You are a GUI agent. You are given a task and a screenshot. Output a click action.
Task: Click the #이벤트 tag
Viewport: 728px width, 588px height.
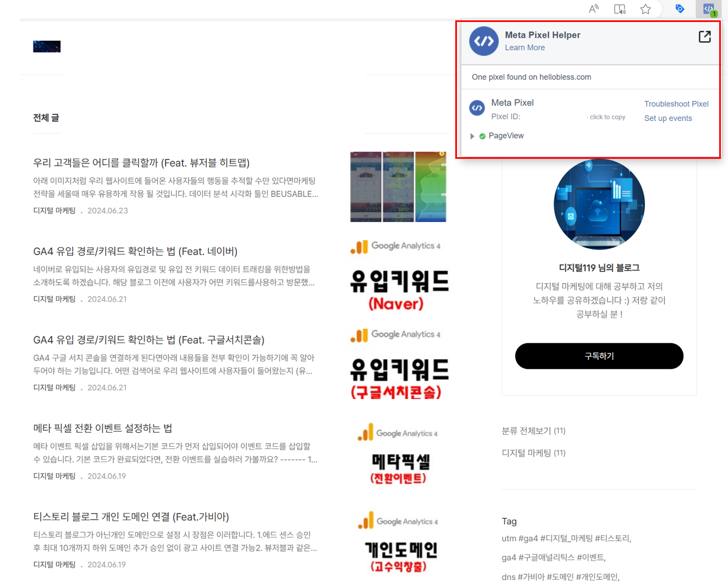click(x=591, y=557)
